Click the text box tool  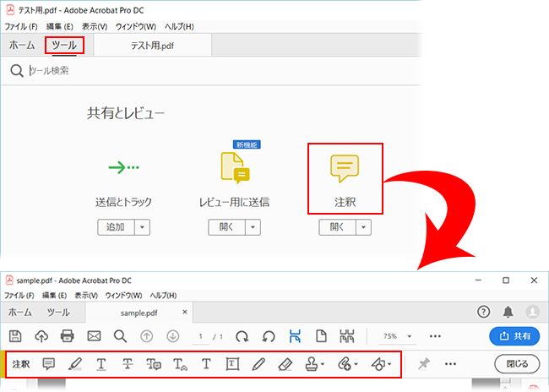click(232, 364)
